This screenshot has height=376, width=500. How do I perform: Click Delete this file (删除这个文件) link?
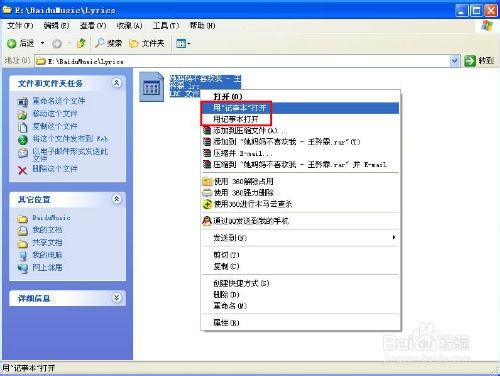(x=55, y=169)
